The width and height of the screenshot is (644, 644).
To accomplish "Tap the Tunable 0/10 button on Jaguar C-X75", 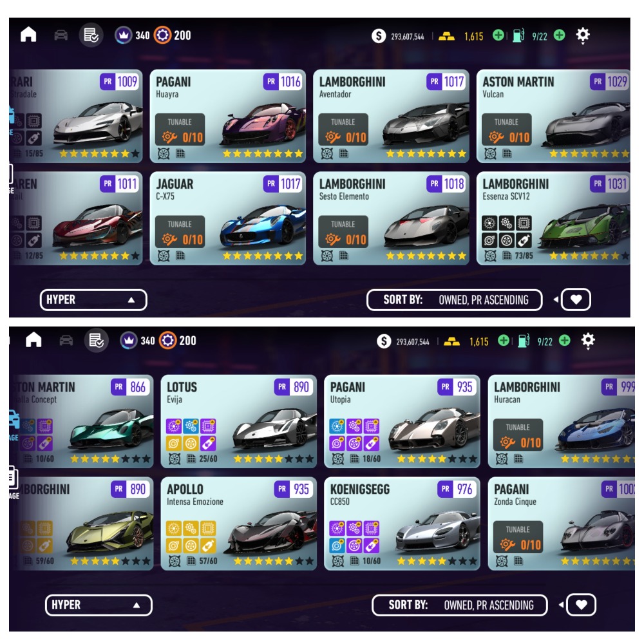I will (x=180, y=232).
